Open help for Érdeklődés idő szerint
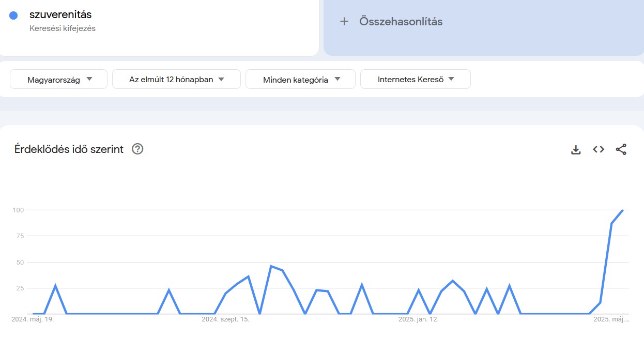644x339 pixels. [x=137, y=149]
